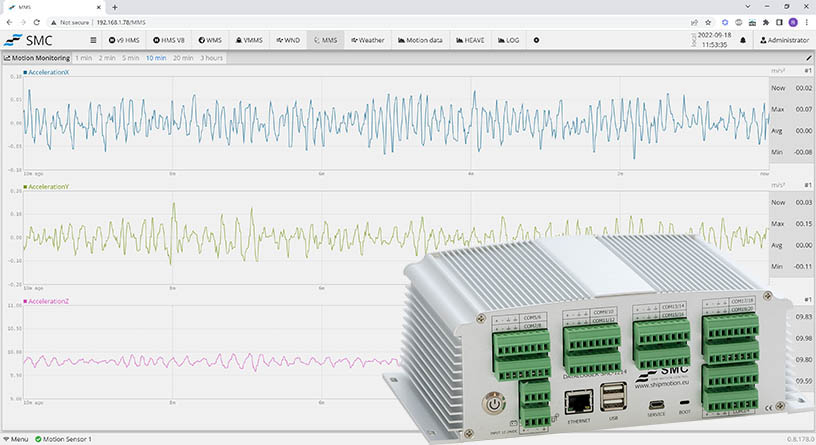Open the HMS V8 page
816x445 pixels.
pos(169,40)
